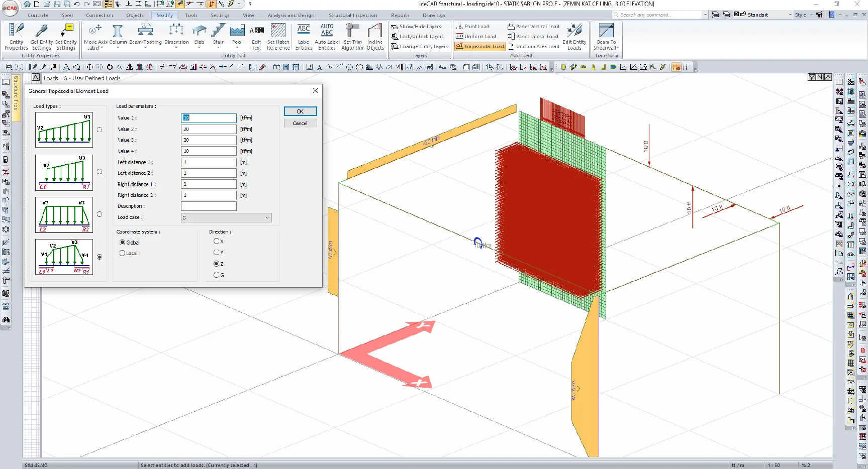Image resolution: width=868 pixels, height=469 pixels.
Task: Select the fourth load type diagram thumbnail
Action: coord(64,257)
